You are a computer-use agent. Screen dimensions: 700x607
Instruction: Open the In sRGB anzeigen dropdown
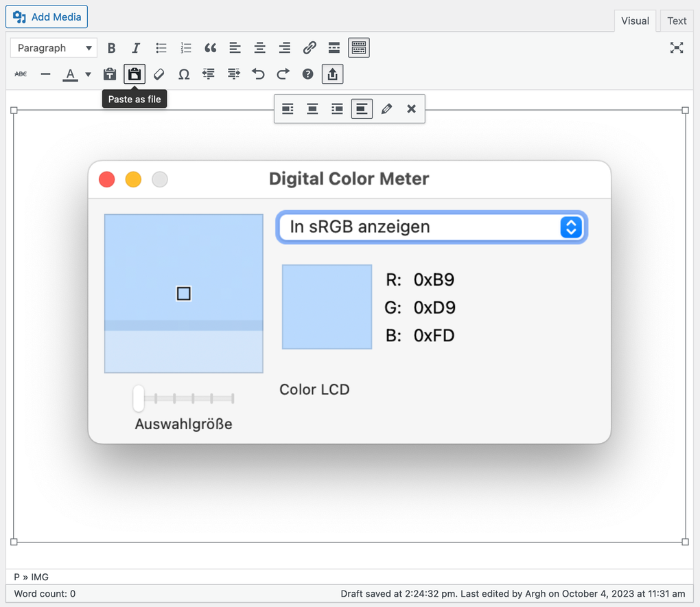pyautogui.click(x=432, y=227)
